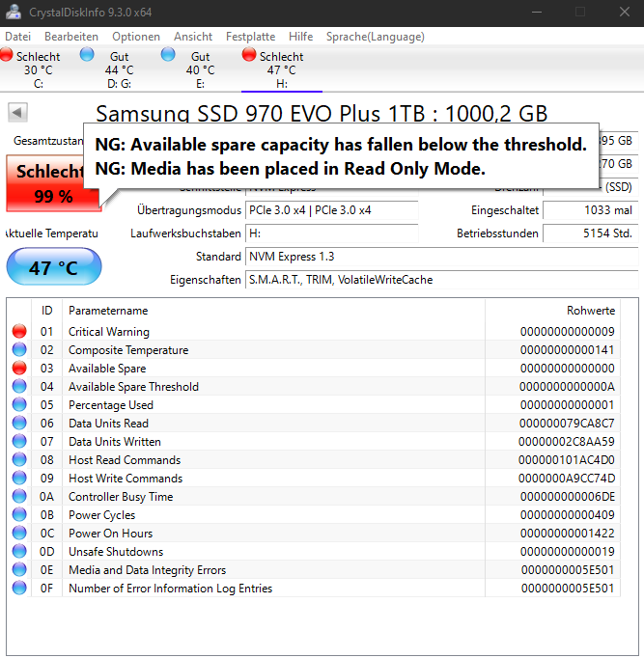644x658 pixels.
Task: Open the Bearbeiten menu
Action: (71, 37)
